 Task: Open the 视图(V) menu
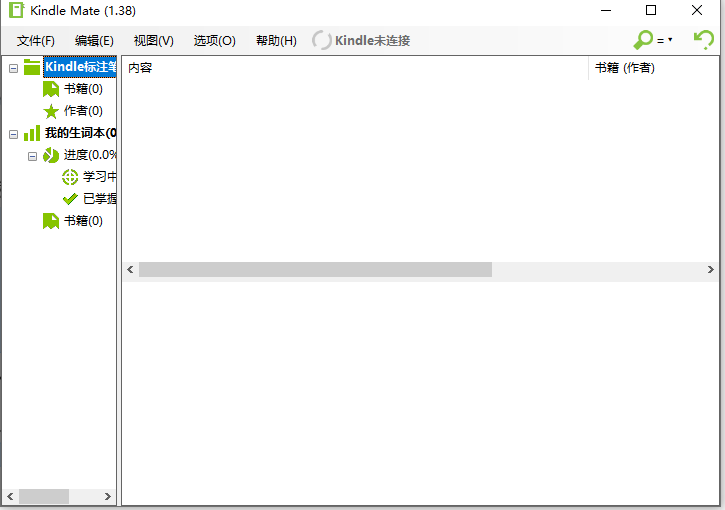tap(154, 41)
